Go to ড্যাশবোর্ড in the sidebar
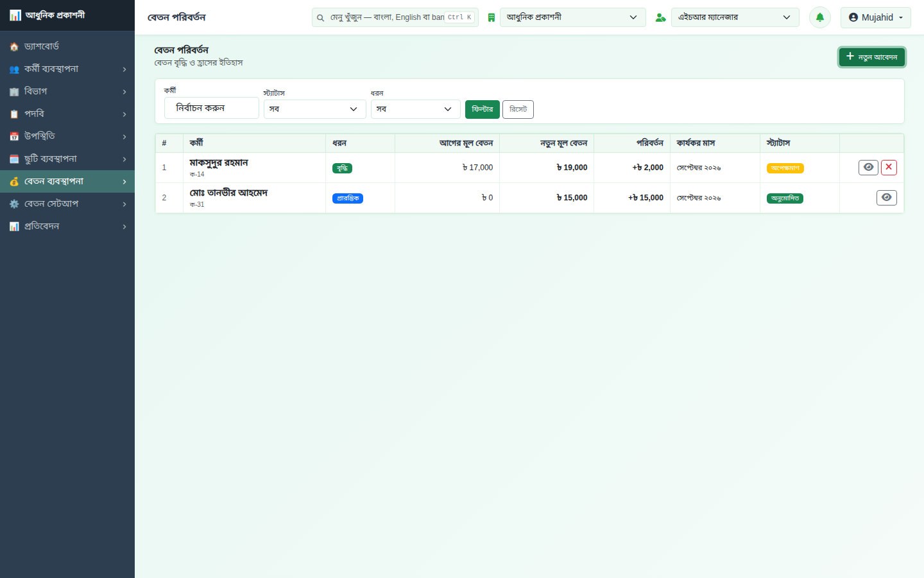 click(67, 47)
